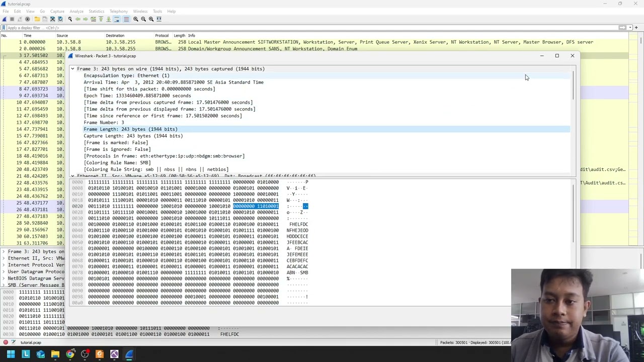Select 'Epoch Time: 1333460409.885871000 seconds' line

click(137, 96)
